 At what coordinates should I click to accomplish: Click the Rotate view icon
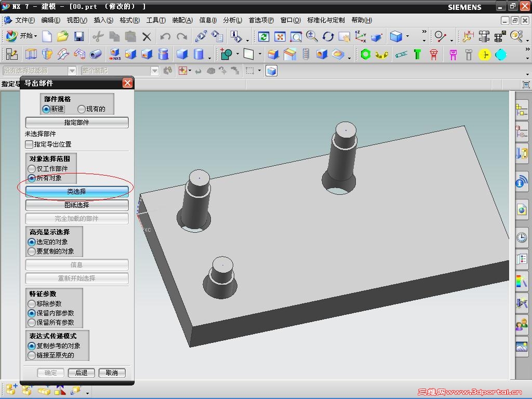point(328,36)
